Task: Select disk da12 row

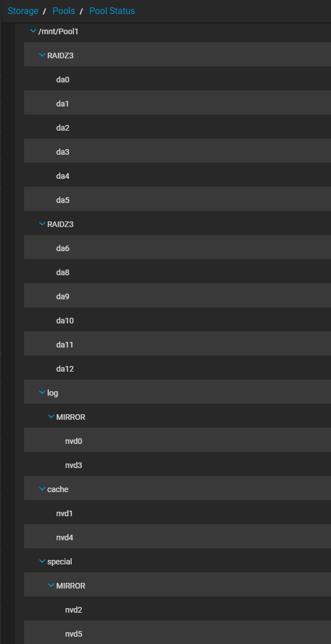Action: click(177, 369)
